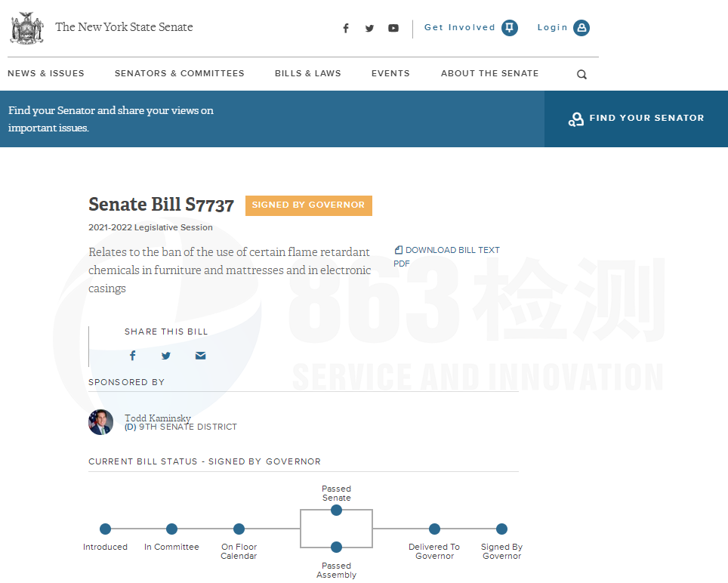
Task: Open the About the Senate menu
Action: [490, 73]
